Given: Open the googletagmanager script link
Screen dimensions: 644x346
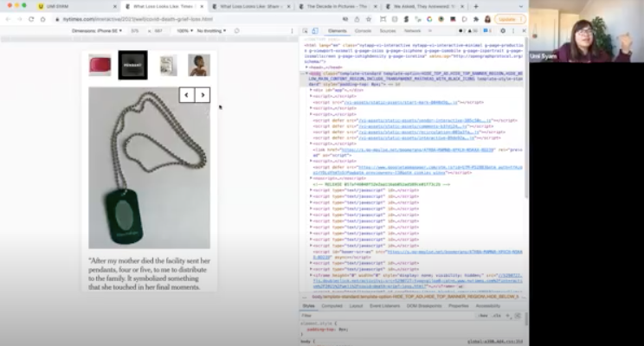Looking at the screenshot, I should coord(418,170).
